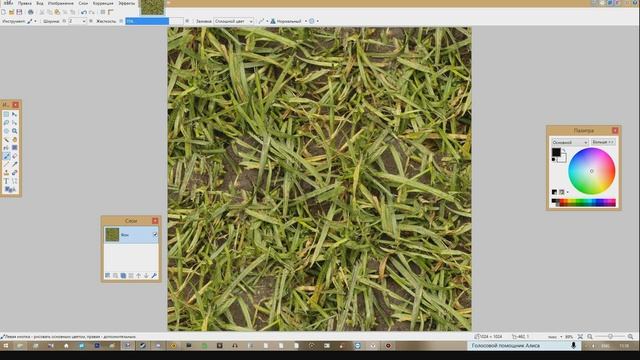Open the Слои menu
This screenshot has width=640, height=360.
(x=83, y=3)
